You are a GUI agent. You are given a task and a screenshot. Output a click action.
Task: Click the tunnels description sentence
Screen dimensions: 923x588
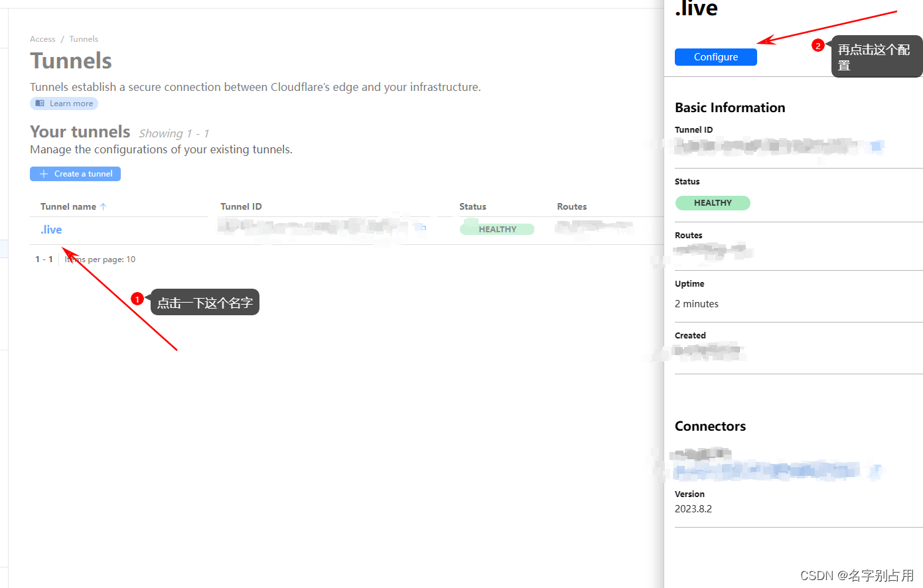255,87
